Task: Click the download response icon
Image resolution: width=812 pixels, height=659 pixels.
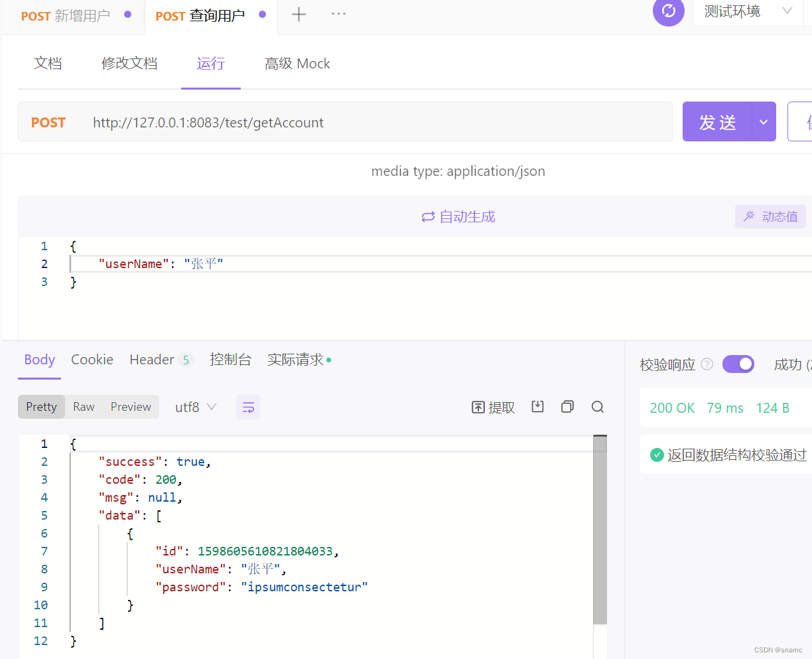Action: [x=537, y=407]
